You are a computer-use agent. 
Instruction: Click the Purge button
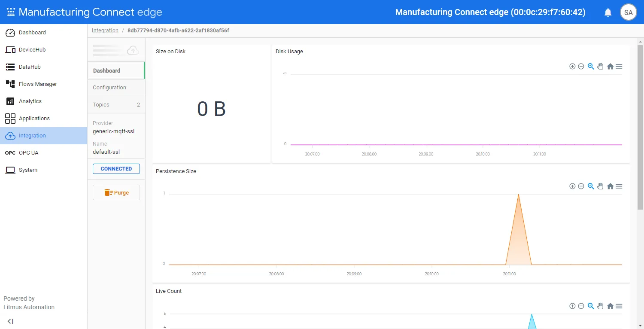pos(116,193)
